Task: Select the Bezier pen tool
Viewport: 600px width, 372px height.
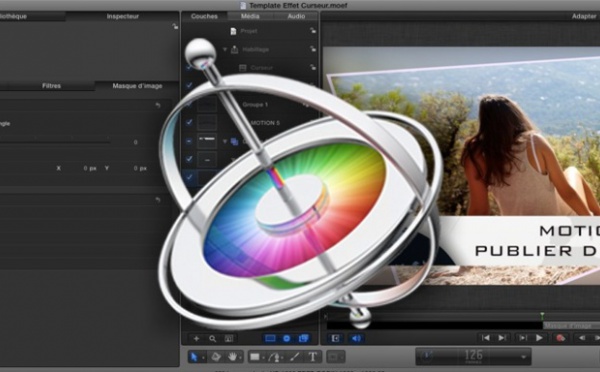Action: (274, 357)
